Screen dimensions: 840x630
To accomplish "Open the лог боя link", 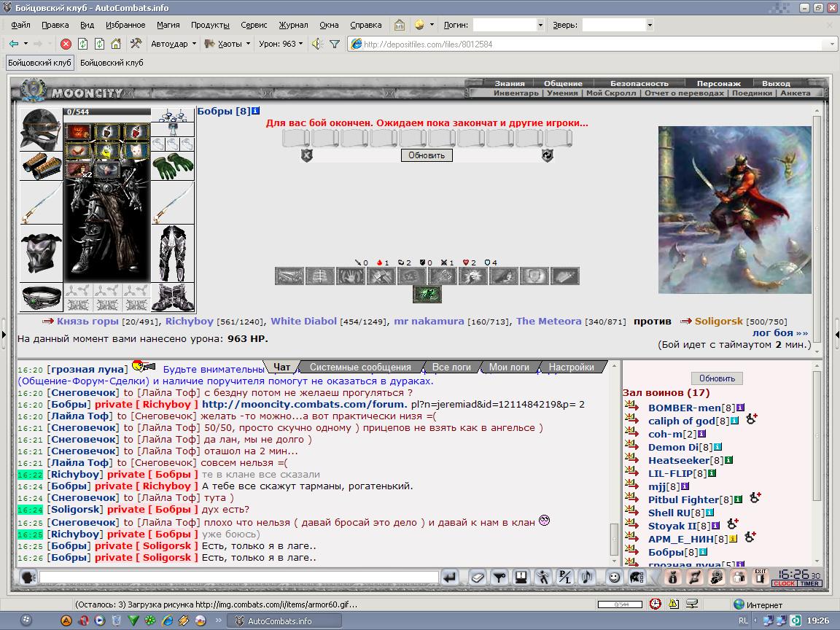I will pyautogui.click(x=780, y=332).
